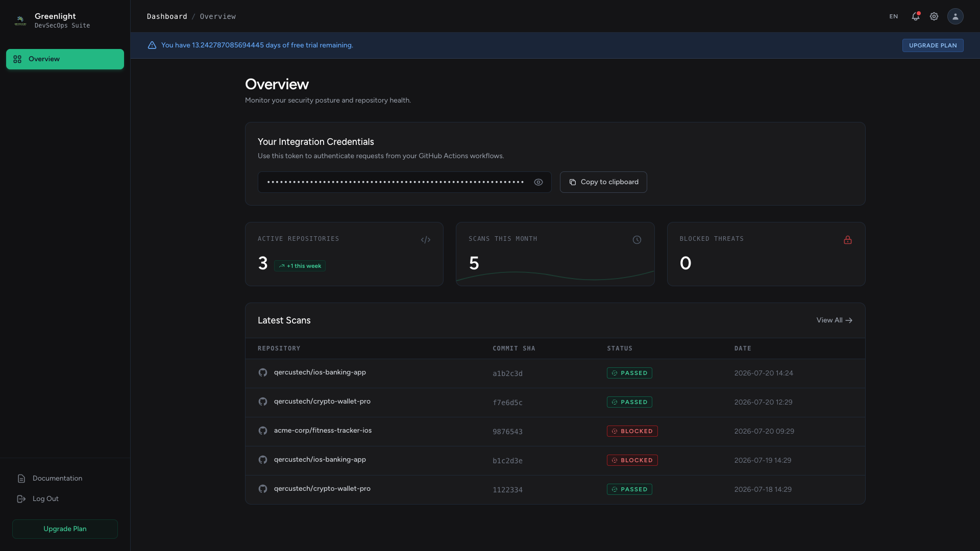This screenshot has width=980, height=551.
Task: Click commit SHA 1122334
Action: (507, 490)
